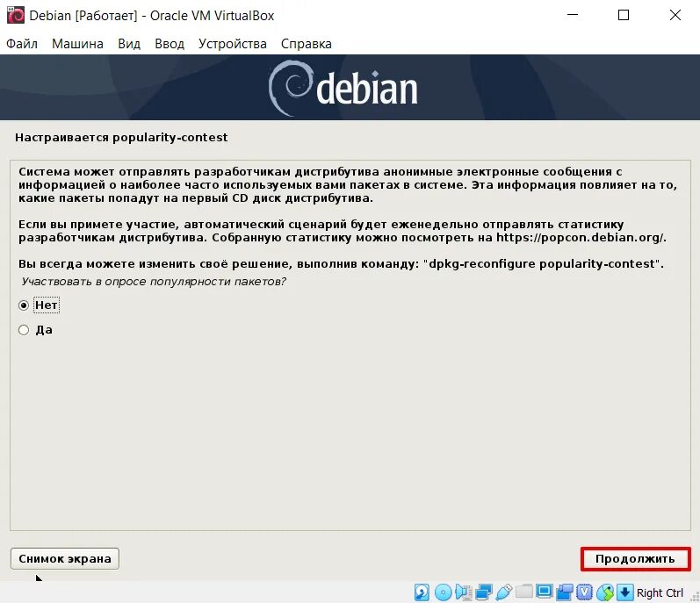Click the virtualization CPU status icon
The height and width of the screenshot is (603, 700).
(x=584, y=592)
